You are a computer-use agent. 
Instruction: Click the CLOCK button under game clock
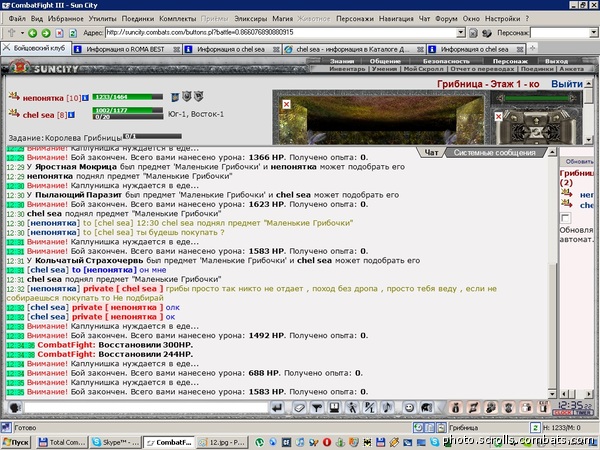[x=563, y=412]
